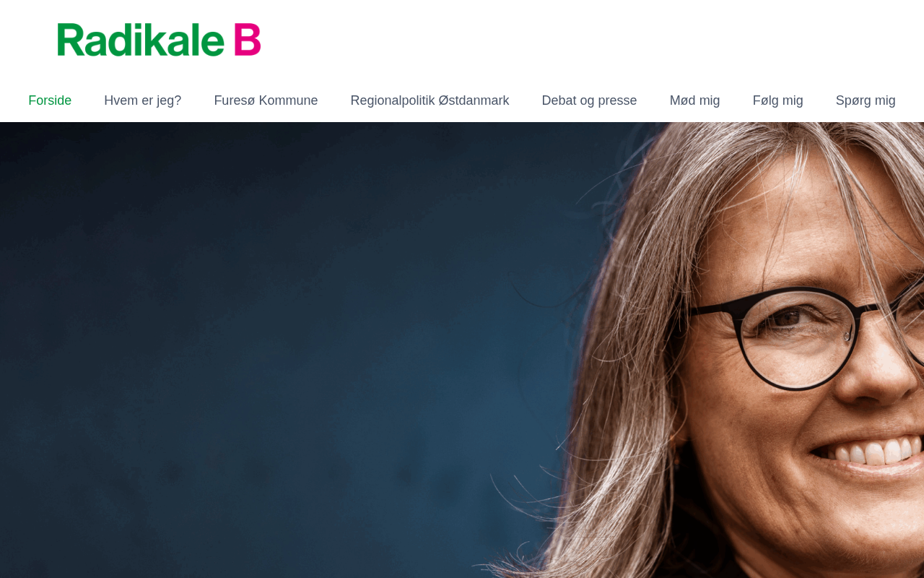The height and width of the screenshot is (578, 924).
Task: Select the Mød mig menu item
Action: (694, 100)
